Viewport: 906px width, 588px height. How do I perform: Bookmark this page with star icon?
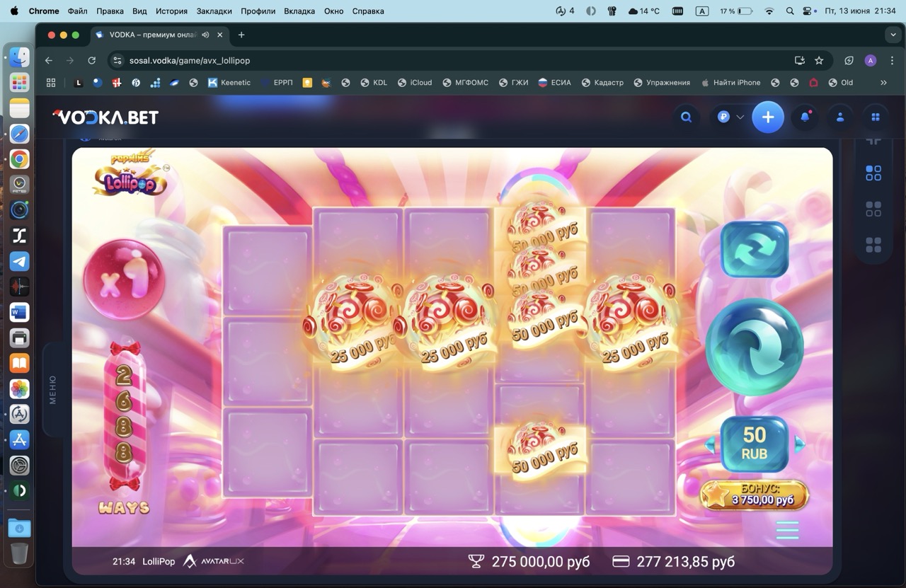point(819,61)
